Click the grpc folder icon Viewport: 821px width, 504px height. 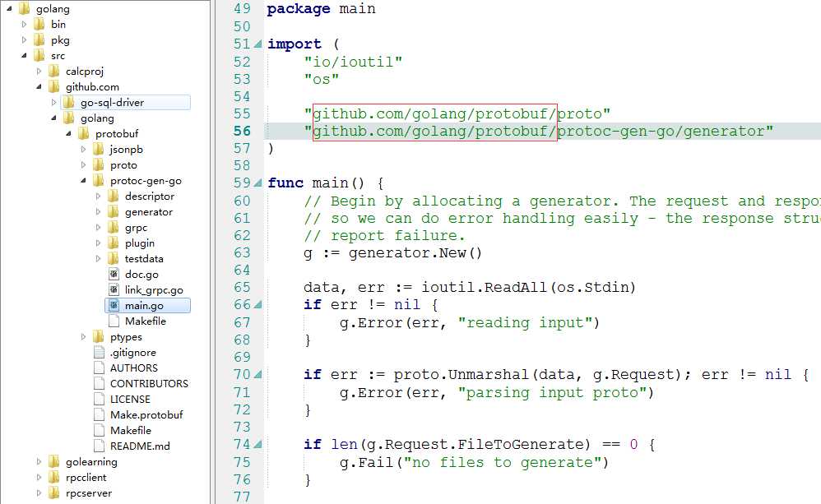[113, 228]
